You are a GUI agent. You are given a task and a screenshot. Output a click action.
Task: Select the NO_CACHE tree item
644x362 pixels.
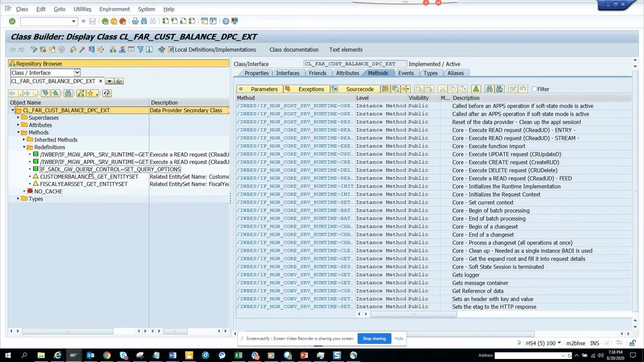(x=48, y=191)
